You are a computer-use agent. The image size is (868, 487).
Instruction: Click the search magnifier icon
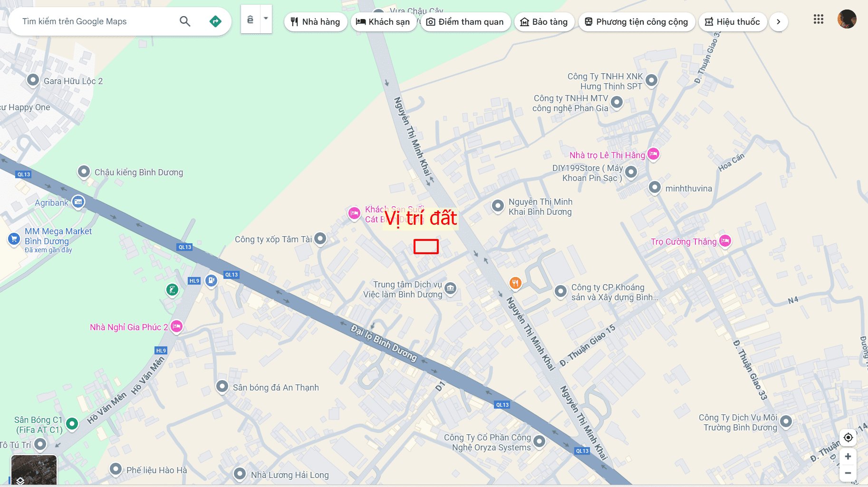185,21
